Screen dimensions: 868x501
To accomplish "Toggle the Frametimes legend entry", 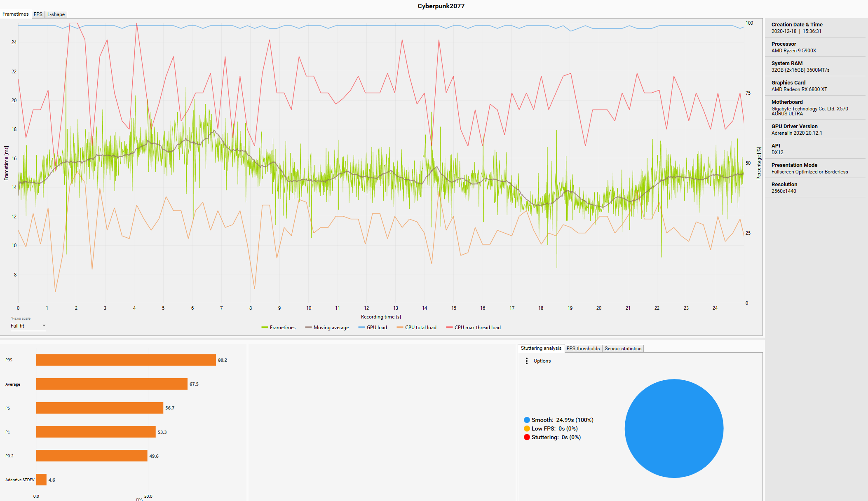I will coord(279,328).
